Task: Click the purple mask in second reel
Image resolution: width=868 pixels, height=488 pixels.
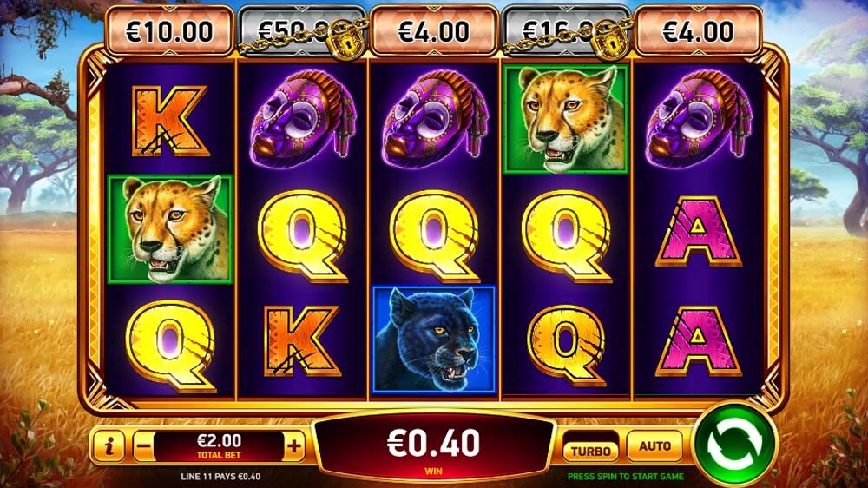Action: click(x=302, y=119)
